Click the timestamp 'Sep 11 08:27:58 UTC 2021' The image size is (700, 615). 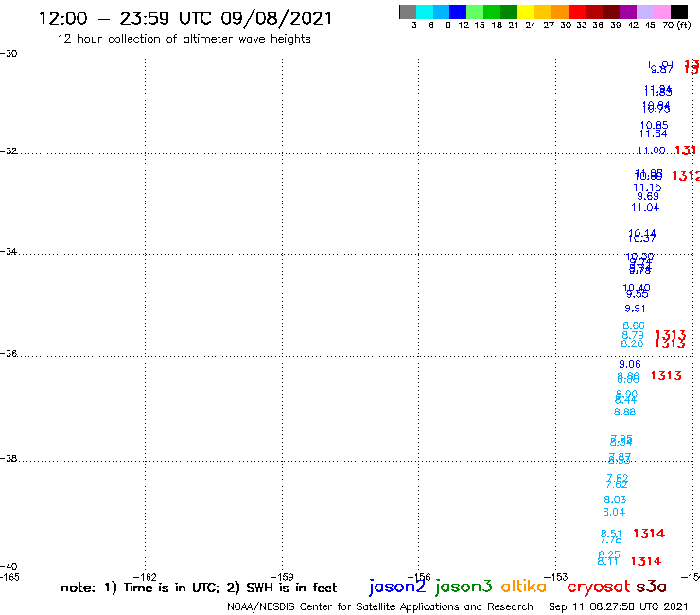(619, 607)
